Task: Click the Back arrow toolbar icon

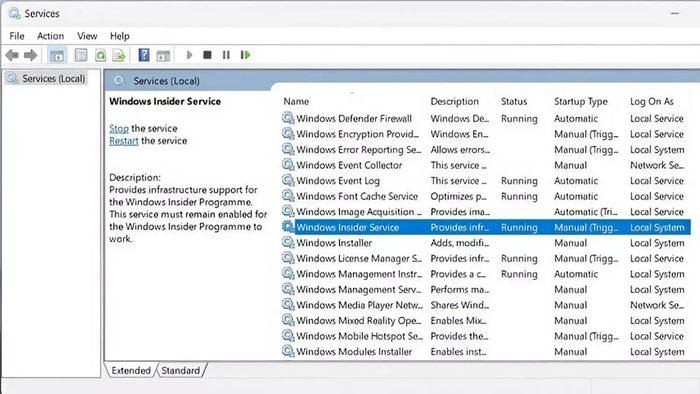Action: pos(12,55)
